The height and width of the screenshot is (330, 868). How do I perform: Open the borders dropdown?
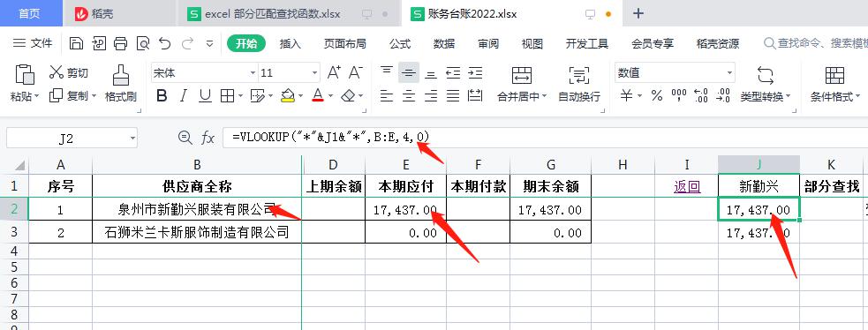tap(241, 97)
